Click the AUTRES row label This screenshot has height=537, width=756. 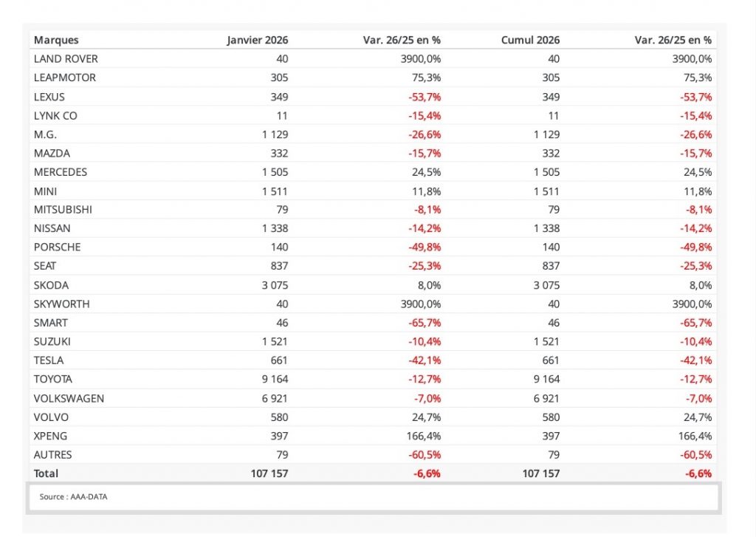53,455
